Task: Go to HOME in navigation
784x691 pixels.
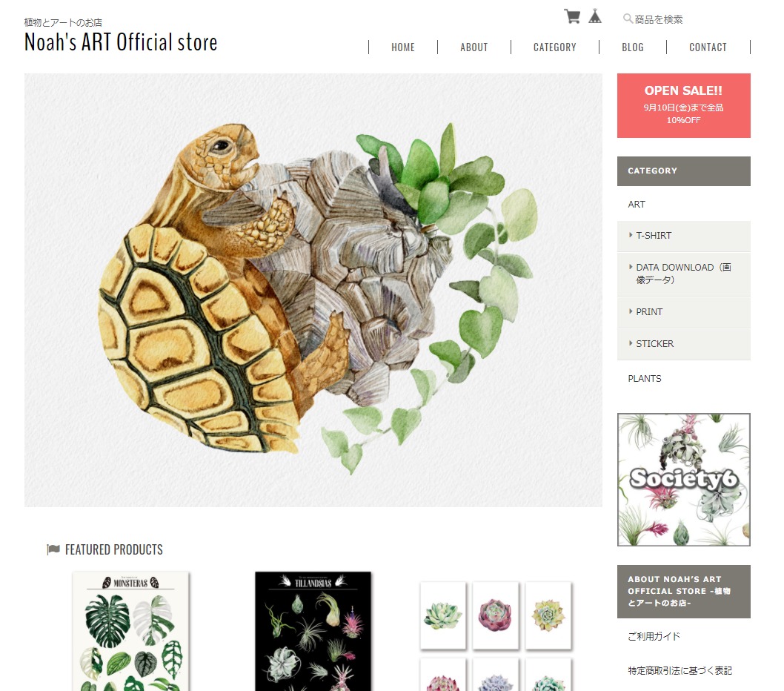Action: pyautogui.click(x=403, y=47)
